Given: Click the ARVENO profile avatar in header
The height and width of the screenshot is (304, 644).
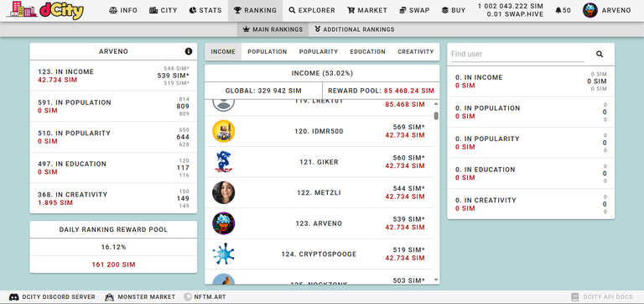Looking at the screenshot, I should point(590,10).
